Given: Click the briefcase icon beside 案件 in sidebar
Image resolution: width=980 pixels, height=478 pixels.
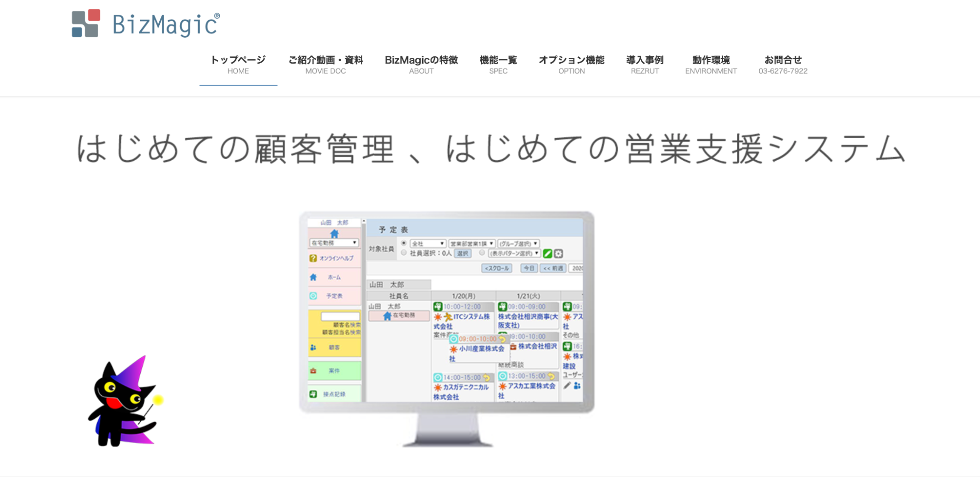Looking at the screenshot, I should 313,371.
